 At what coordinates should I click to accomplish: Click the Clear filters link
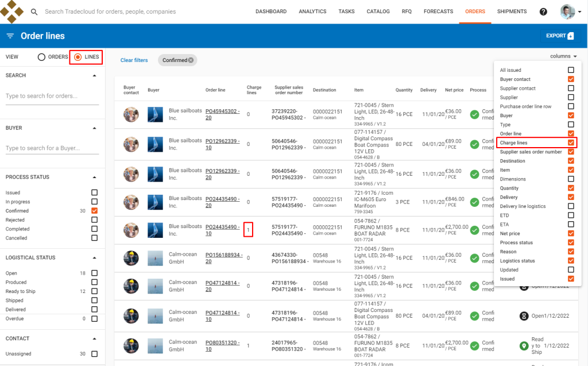[134, 60]
